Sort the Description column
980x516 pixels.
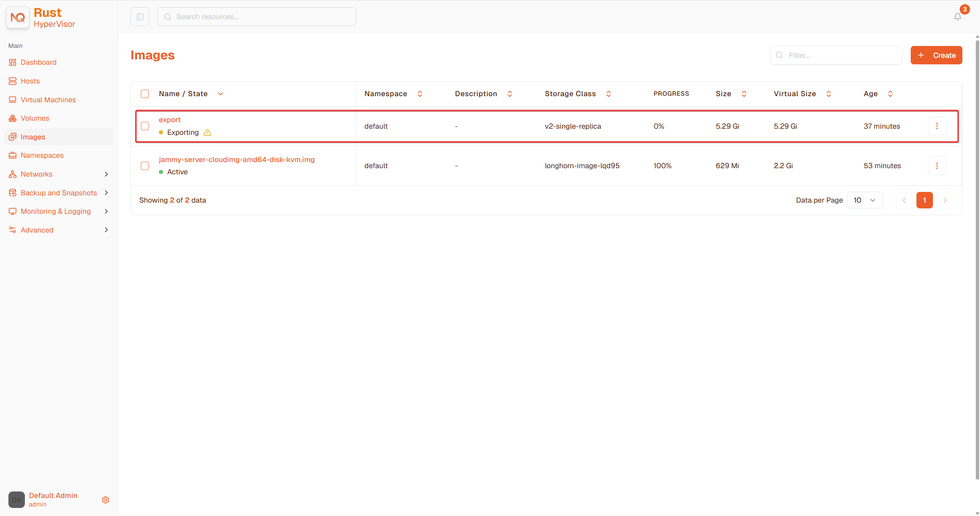(x=510, y=94)
